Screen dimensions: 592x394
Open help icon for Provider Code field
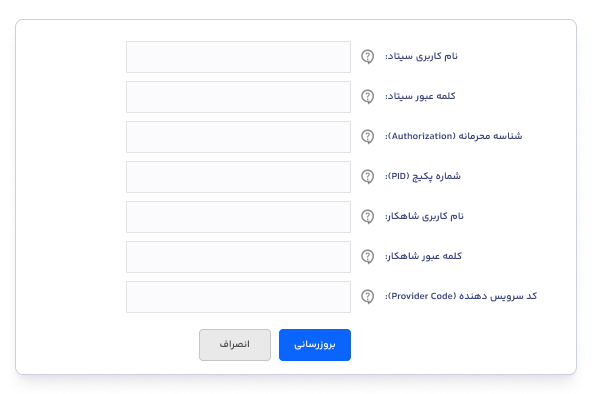(367, 297)
